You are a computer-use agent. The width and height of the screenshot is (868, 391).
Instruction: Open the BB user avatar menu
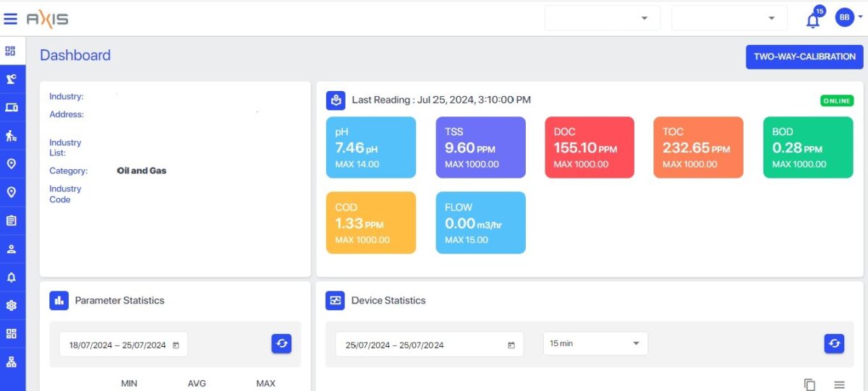848,17
